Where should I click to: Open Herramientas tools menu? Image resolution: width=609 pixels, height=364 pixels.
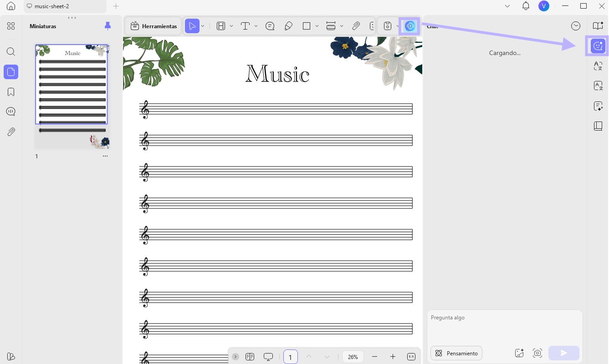(x=154, y=26)
